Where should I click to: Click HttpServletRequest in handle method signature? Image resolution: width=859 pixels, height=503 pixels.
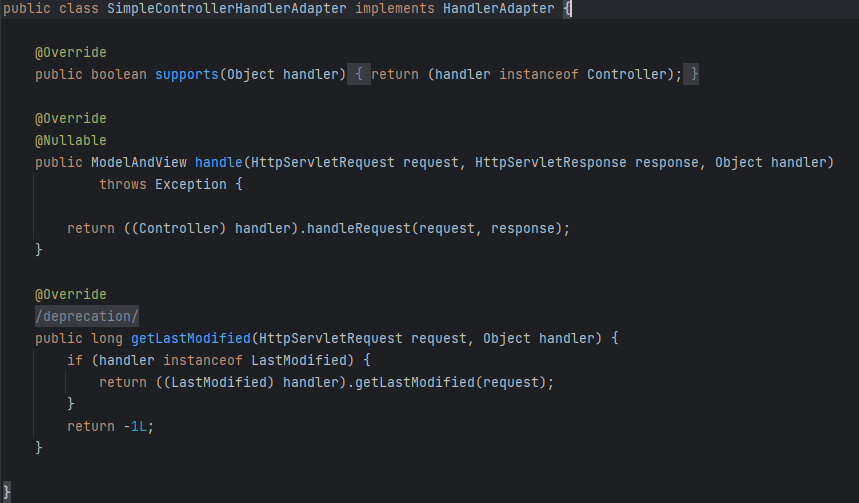323,162
